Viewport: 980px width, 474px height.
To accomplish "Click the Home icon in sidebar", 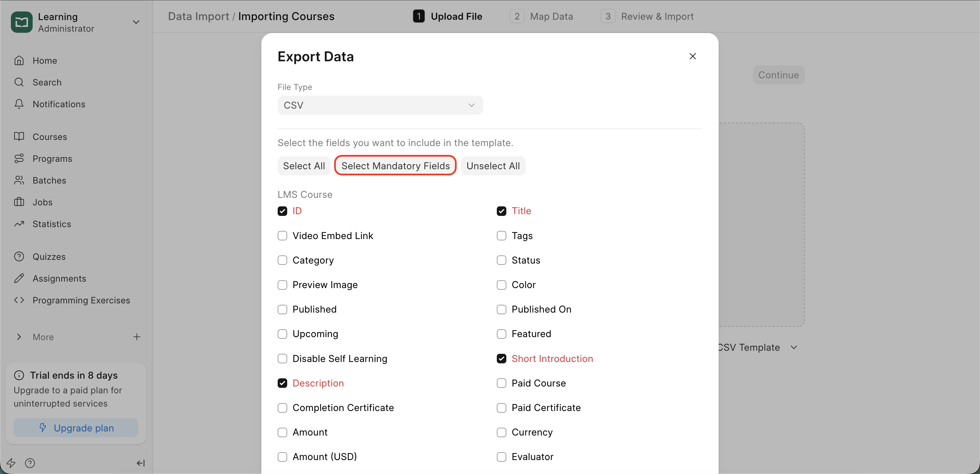I will coord(19,61).
